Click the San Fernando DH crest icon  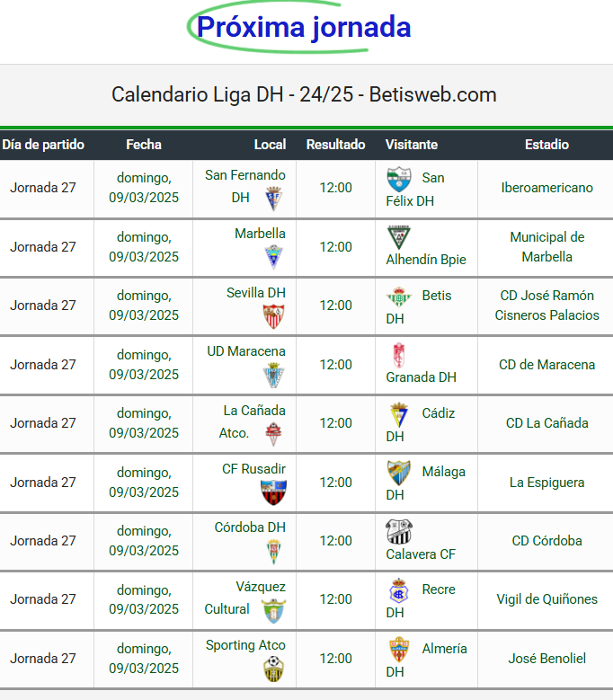pos(273,199)
